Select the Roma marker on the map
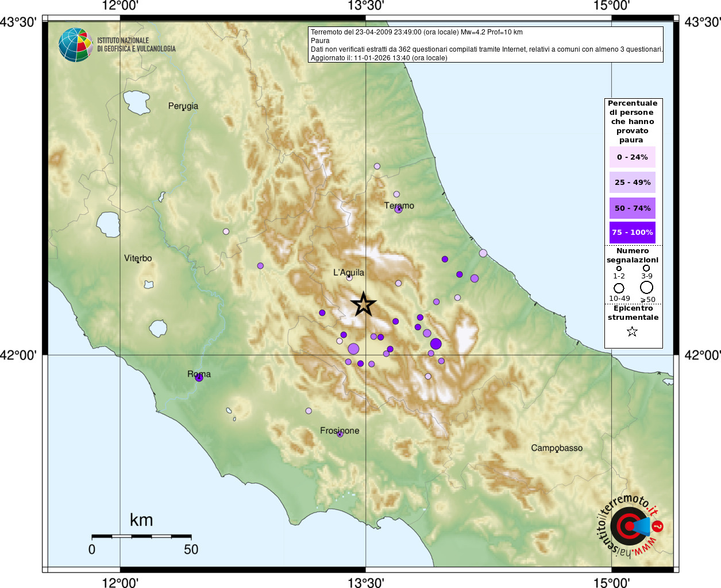The image size is (721, 588). pyautogui.click(x=199, y=377)
